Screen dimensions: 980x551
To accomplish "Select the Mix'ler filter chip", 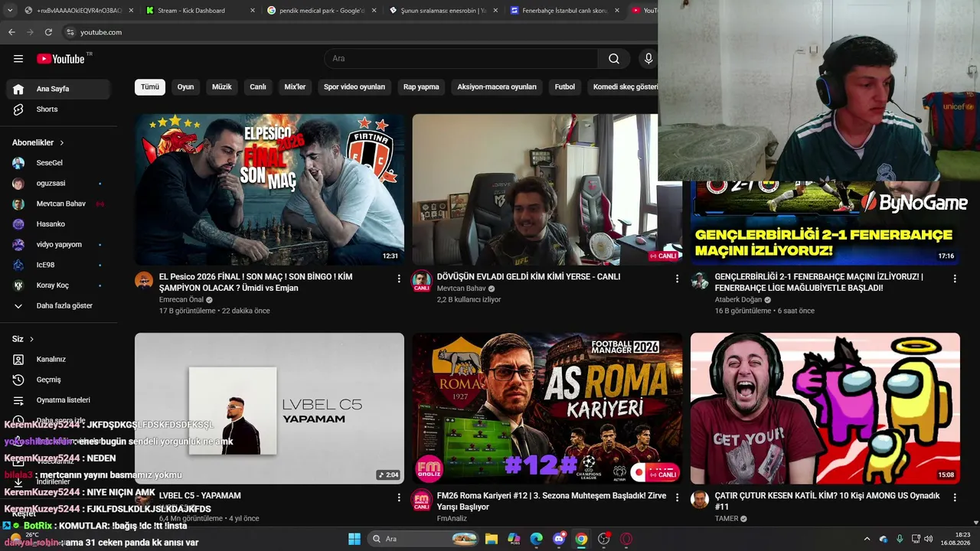I will pyautogui.click(x=295, y=87).
